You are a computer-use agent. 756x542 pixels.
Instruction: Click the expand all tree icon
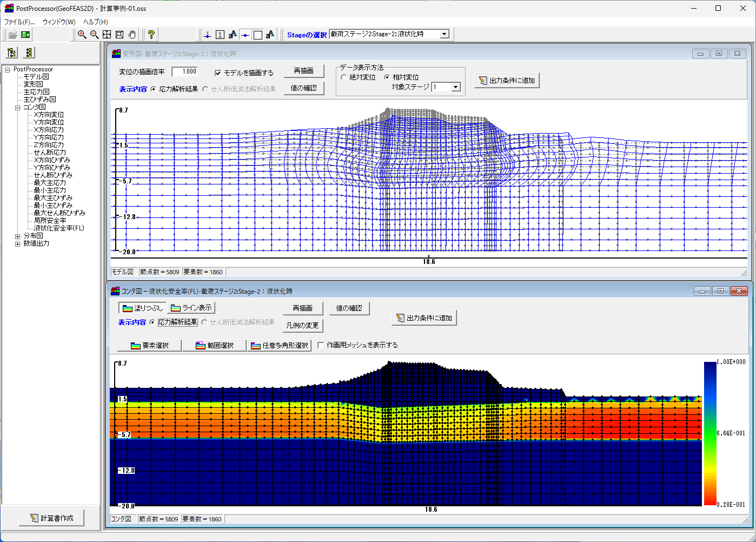(12, 52)
